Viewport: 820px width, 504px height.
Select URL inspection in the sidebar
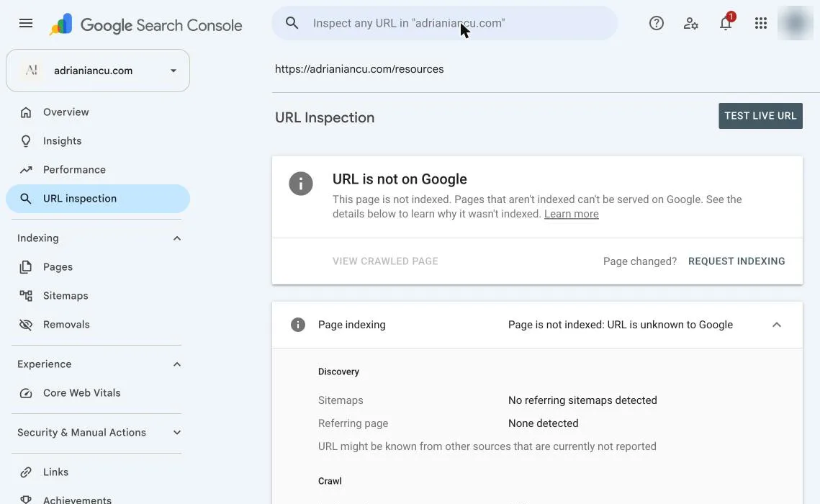point(98,199)
